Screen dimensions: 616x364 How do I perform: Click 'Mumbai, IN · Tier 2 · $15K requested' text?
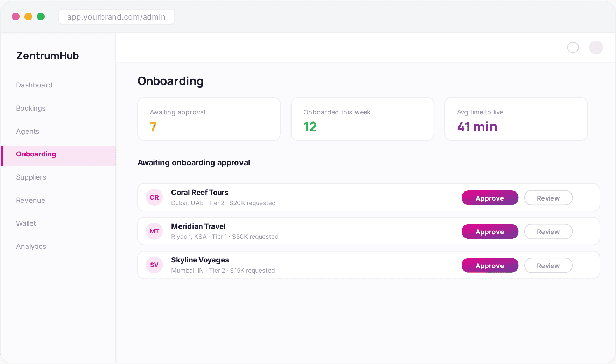223,271
